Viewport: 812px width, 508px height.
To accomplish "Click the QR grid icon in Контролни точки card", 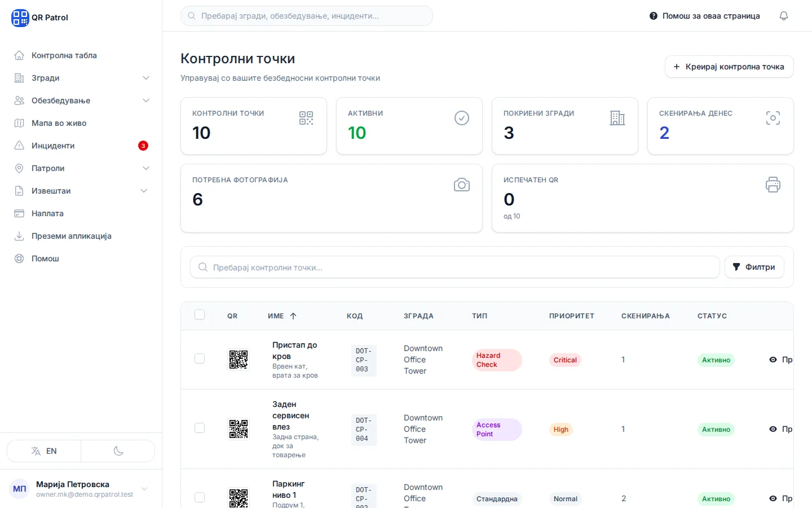I will pyautogui.click(x=306, y=118).
